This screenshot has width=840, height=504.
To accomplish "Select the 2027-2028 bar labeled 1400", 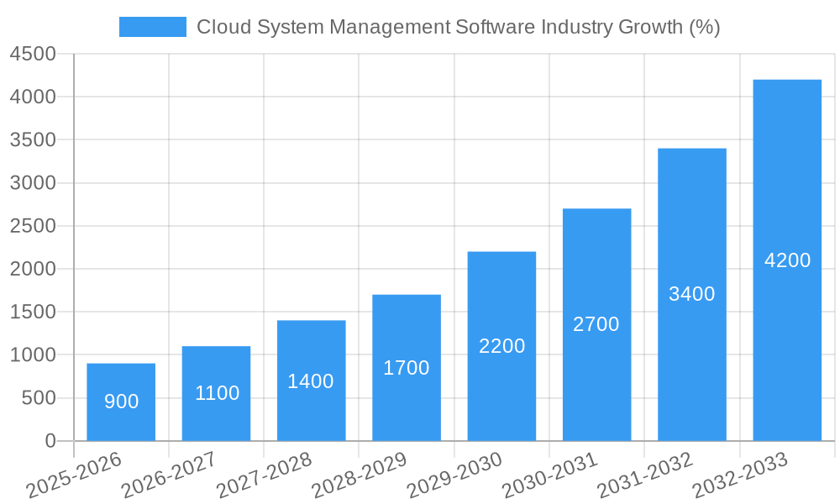I will 312,381.
